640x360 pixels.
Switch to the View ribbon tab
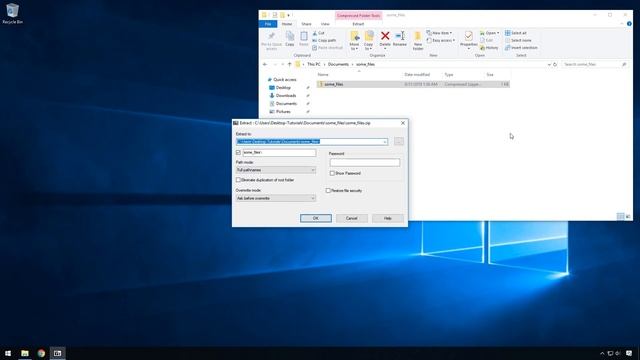tap(325, 24)
